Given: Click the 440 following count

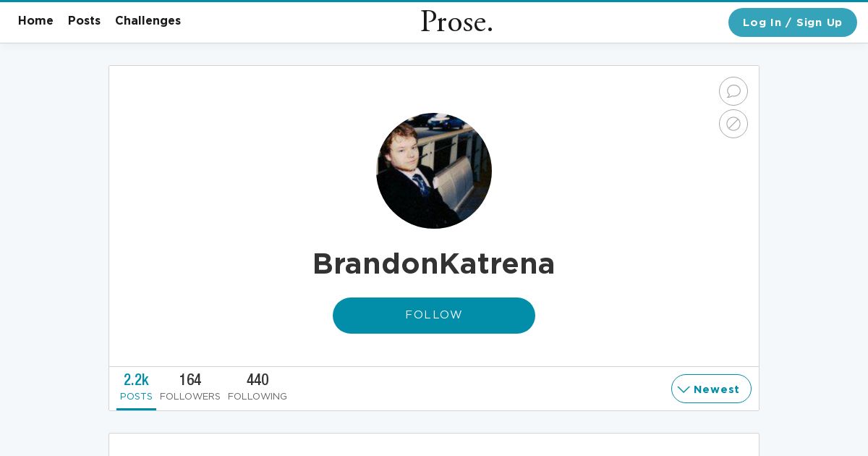Looking at the screenshot, I should click(x=258, y=379).
